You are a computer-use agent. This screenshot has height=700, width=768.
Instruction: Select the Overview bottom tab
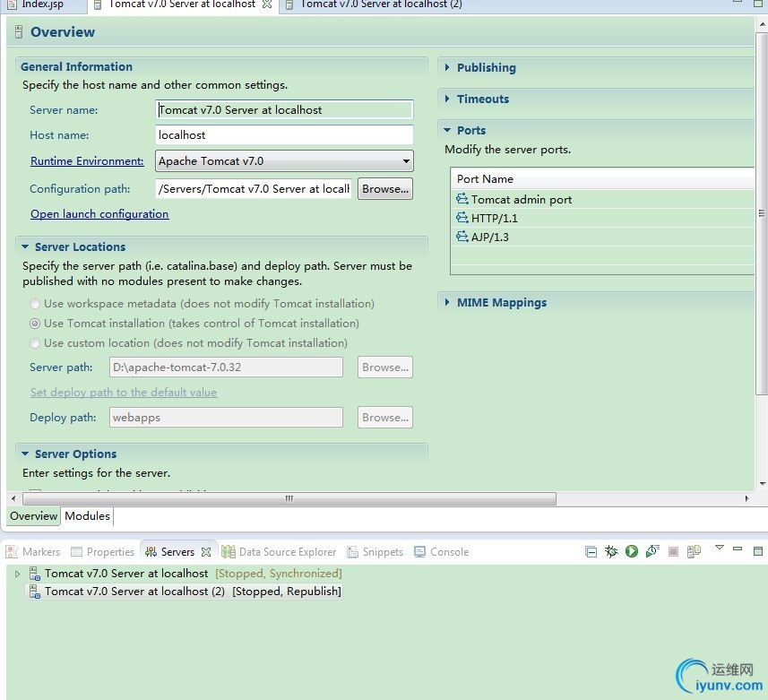point(33,516)
